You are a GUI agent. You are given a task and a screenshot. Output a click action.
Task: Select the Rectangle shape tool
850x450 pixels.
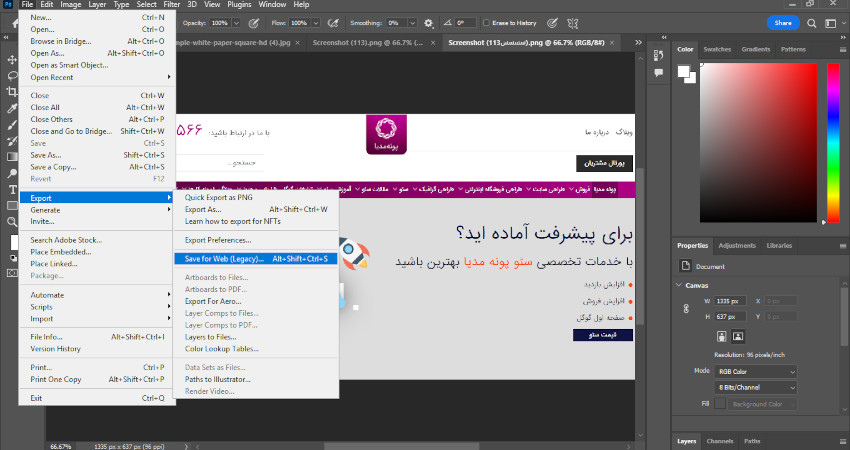pos(12,206)
